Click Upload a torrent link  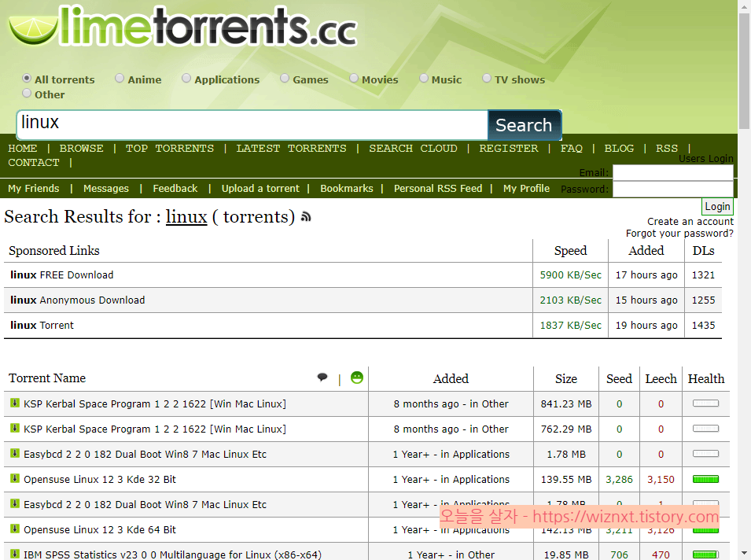tap(260, 188)
